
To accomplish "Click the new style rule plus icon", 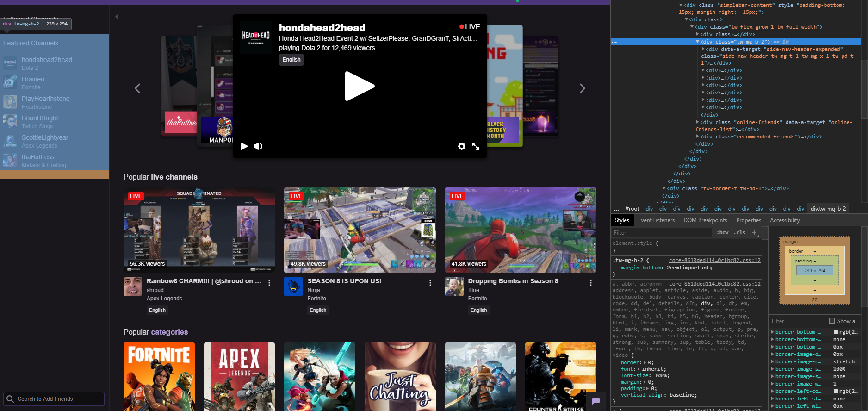I will pos(754,232).
